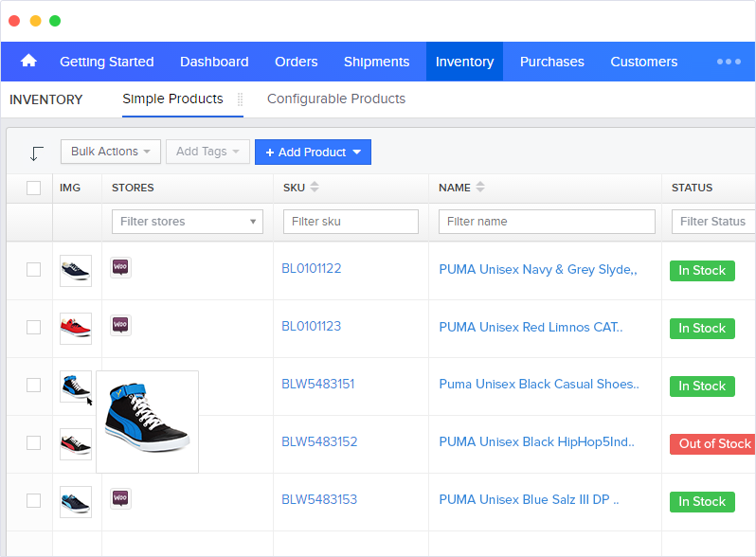
Task: Switch to the Configurable Products tab
Action: pyautogui.click(x=336, y=99)
